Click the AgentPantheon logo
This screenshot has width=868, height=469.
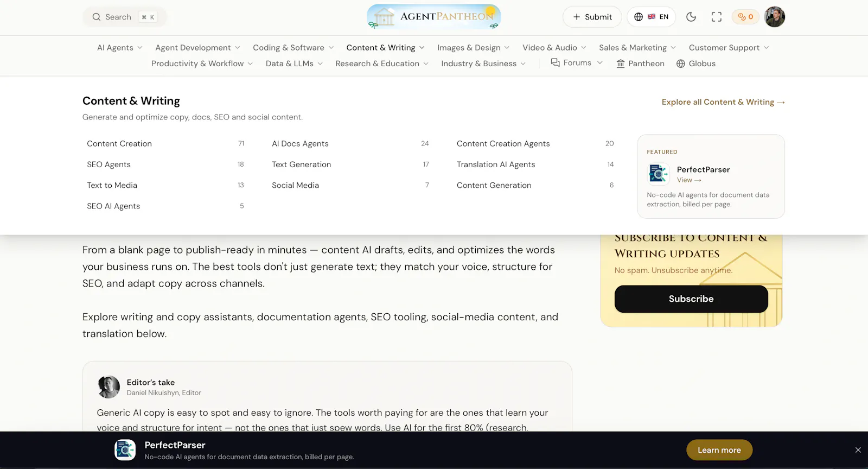pos(433,17)
